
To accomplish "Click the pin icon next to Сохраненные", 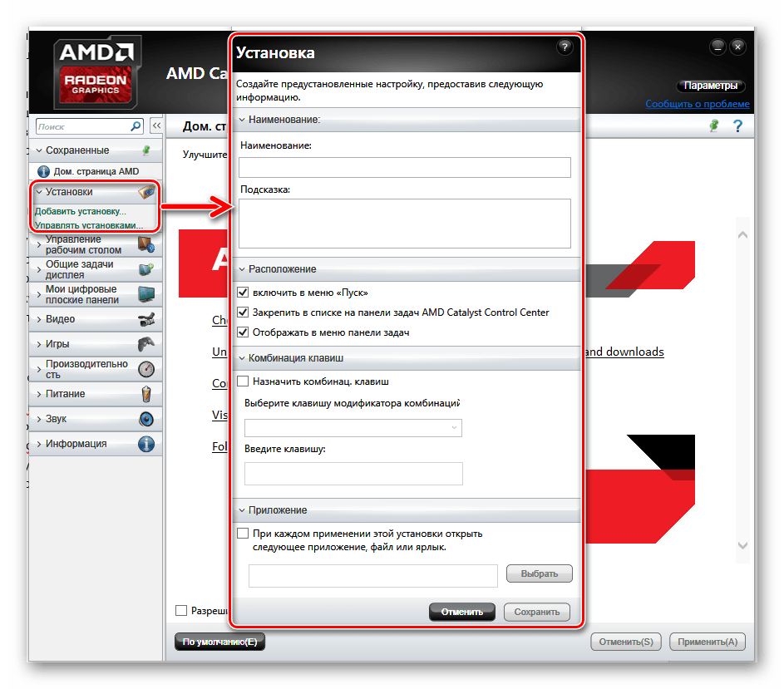I will (146, 150).
